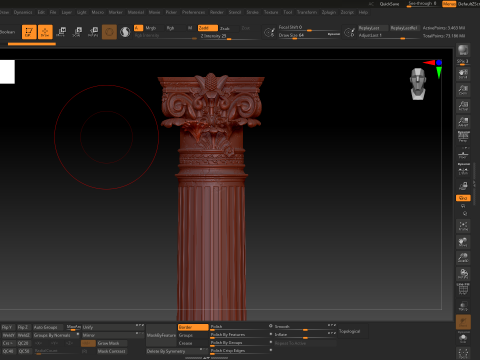Screen dimensions: 480x360
Task: Select the Rotate transform icon
Action: click(x=93, y=32)
